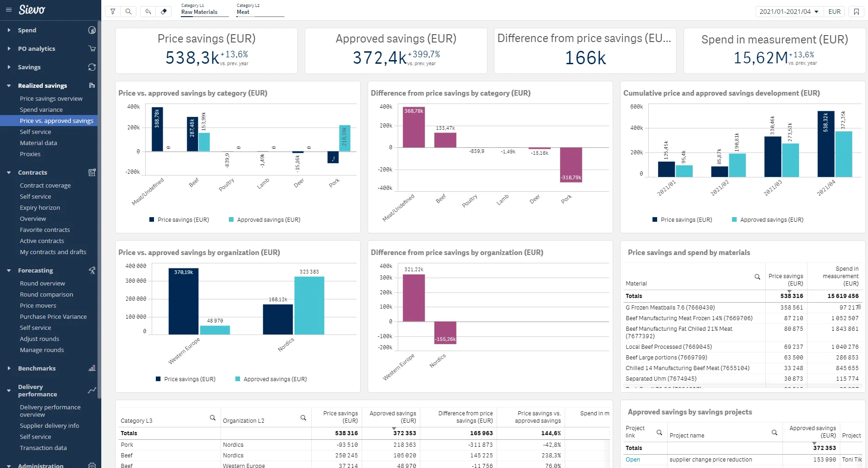Open the bookmark icon at top right
The height and width of the screenshot is (468, 868).
click(856, 12)
